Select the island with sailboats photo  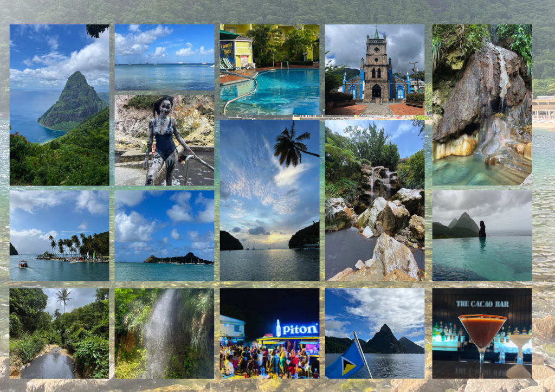click(x=164, y=235)
